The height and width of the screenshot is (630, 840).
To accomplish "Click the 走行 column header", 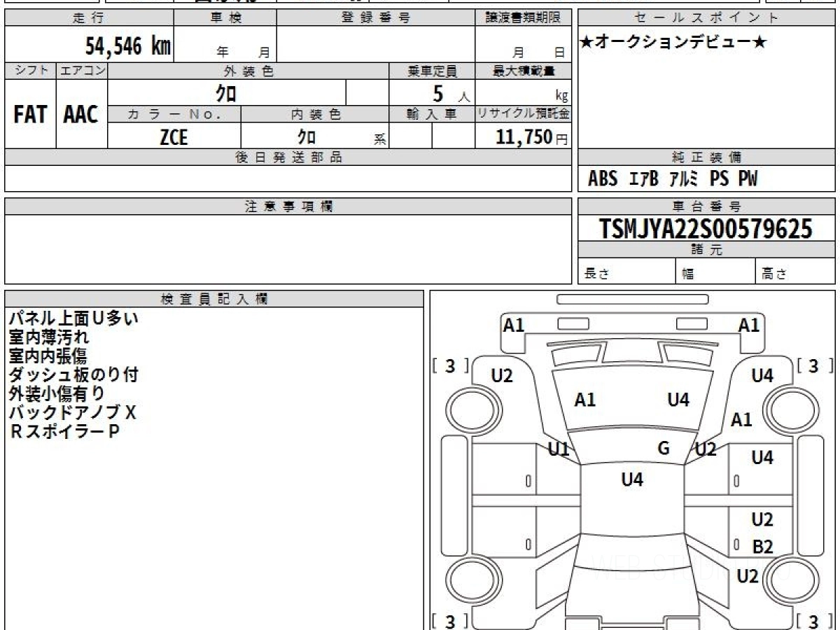I will click(x=88, y=18).
